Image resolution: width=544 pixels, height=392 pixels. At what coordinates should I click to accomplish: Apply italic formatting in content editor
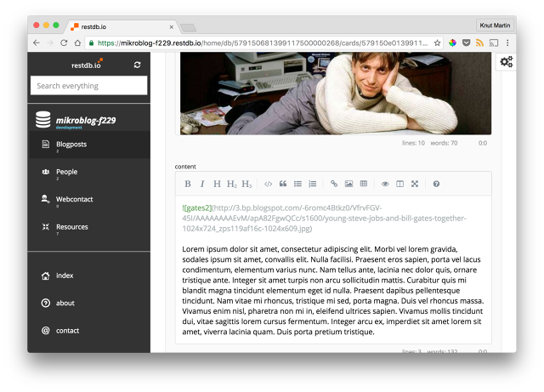(x=202, y=184)
